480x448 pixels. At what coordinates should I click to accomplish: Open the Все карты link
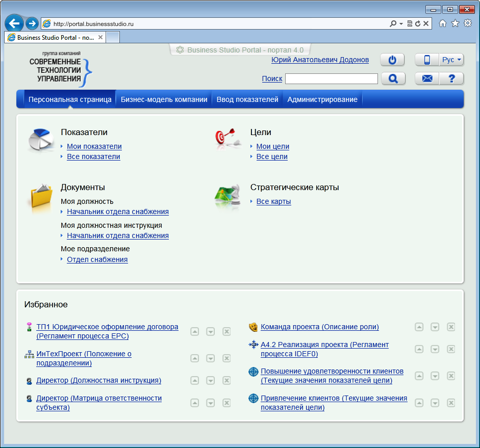tap(273, 201)
